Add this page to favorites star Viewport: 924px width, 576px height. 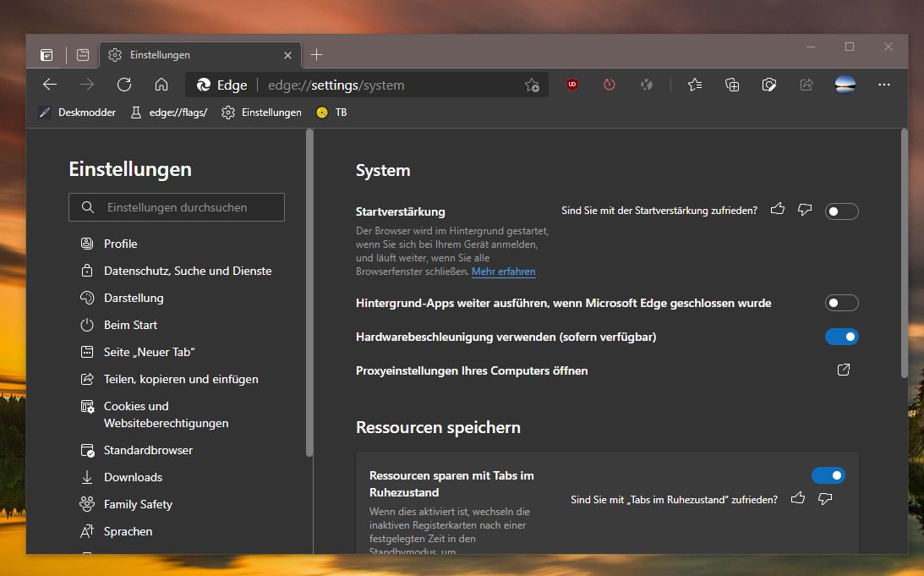[x=532, y=85]
